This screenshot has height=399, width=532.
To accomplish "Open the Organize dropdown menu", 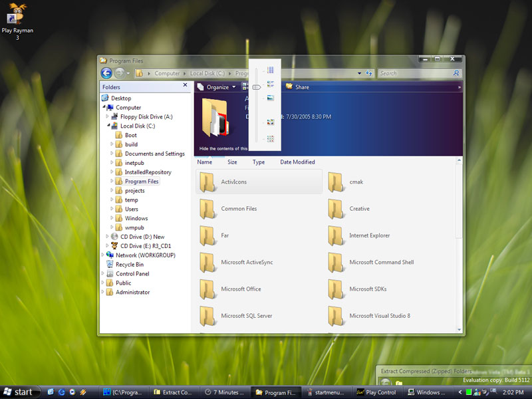I will point(217,87).
